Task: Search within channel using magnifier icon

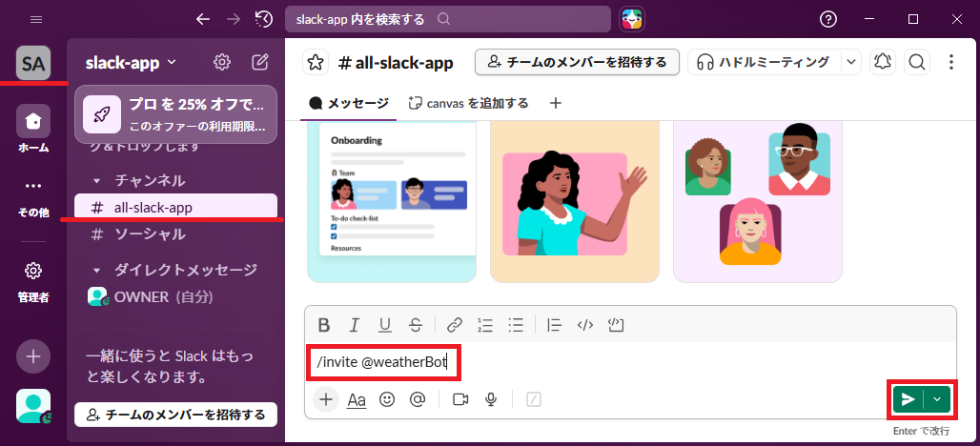Action: point(917,62)
